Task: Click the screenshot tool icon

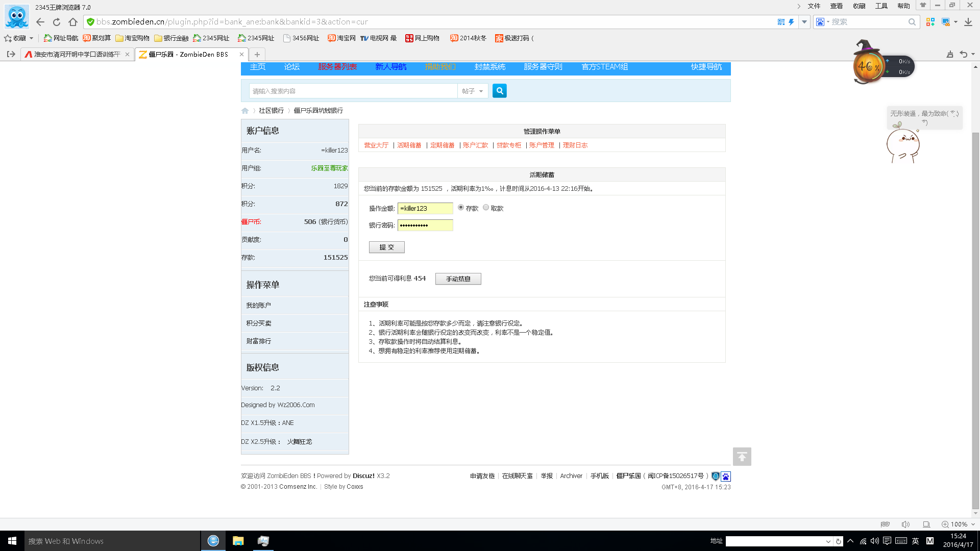Action: [x=946, y=22]
